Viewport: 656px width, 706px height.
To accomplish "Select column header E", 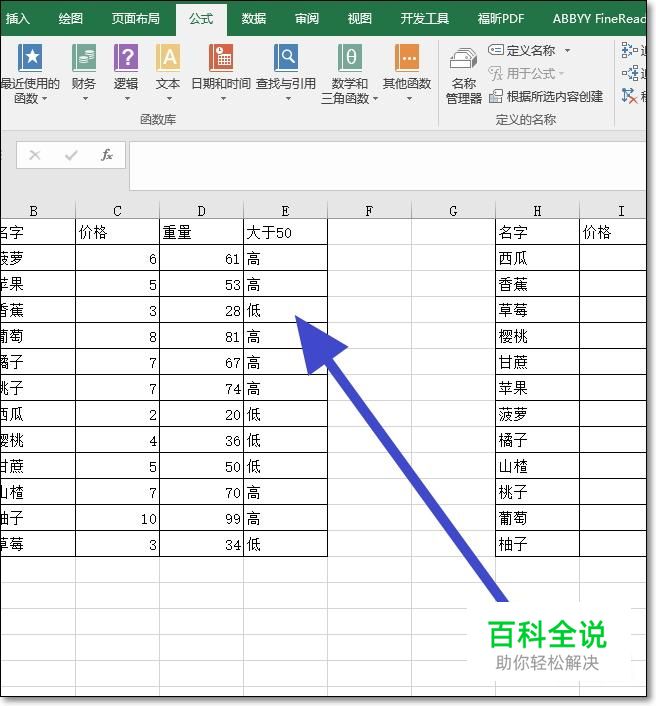I will (285, 211).
